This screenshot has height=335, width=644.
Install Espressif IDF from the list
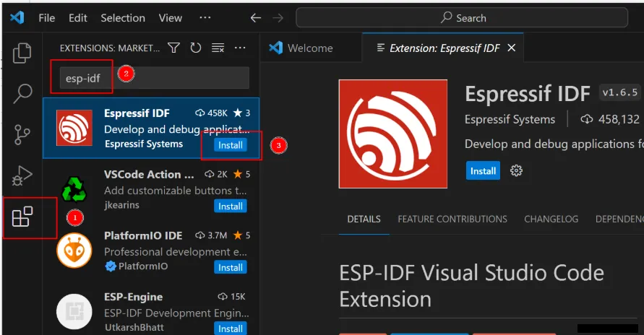coord(231,145)
